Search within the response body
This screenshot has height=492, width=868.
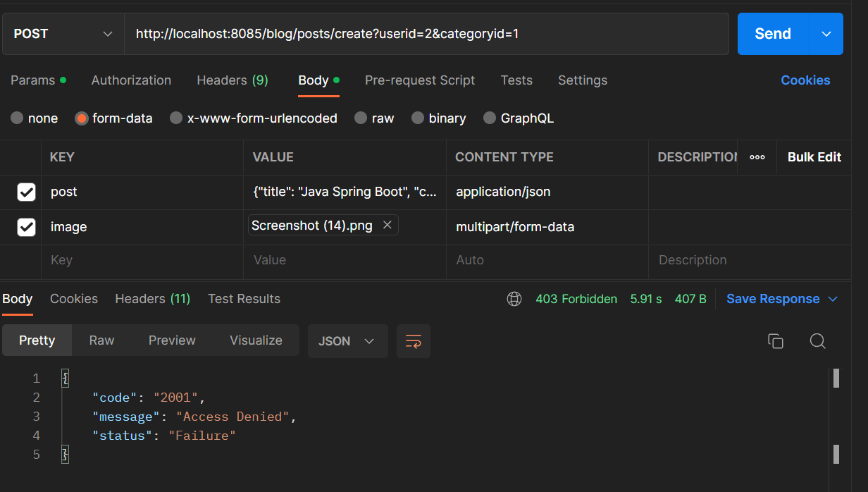[x=817, y=340]
